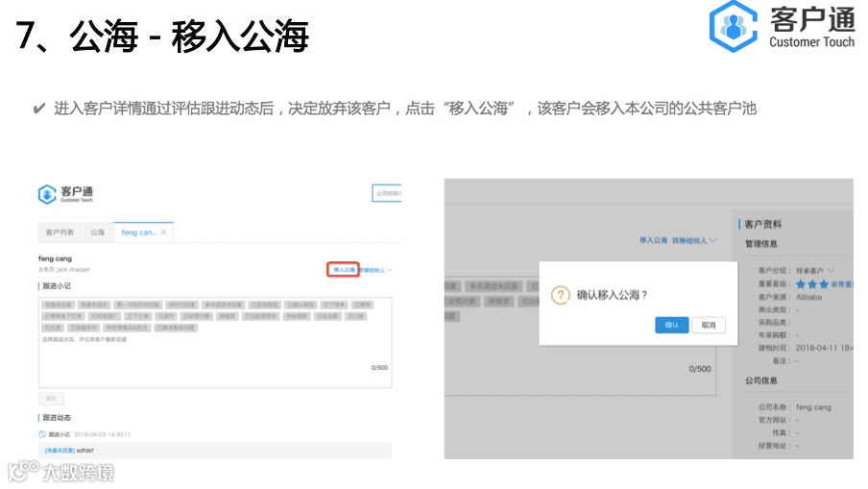Click the red-boxed 移入公海 link
This screenshot has height=489, width=868.
[343, 270]
